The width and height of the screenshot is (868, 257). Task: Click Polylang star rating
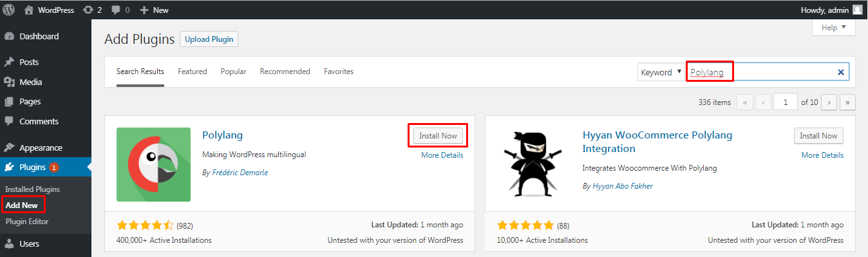[146, 225]
